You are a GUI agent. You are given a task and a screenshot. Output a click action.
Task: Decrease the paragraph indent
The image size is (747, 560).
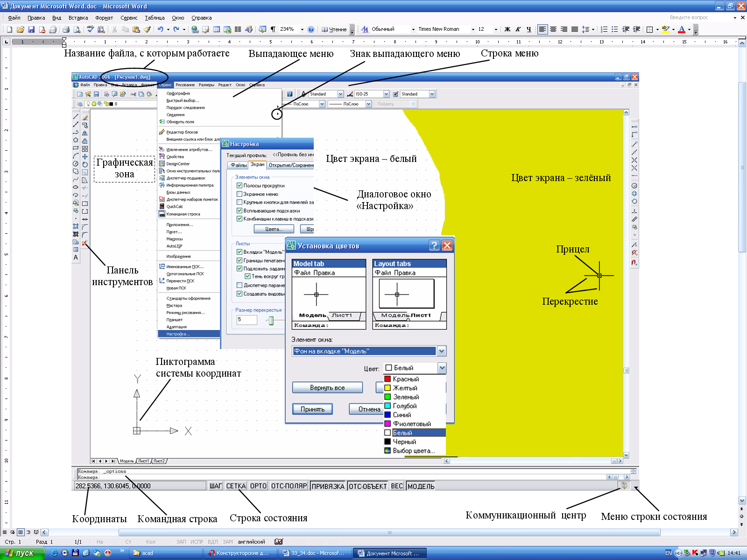click(626, 29)
